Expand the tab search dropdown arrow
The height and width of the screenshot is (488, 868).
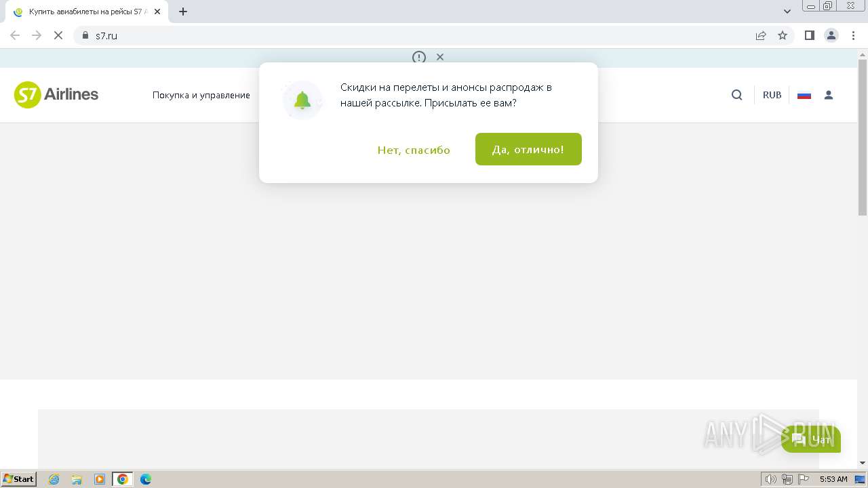787,12
